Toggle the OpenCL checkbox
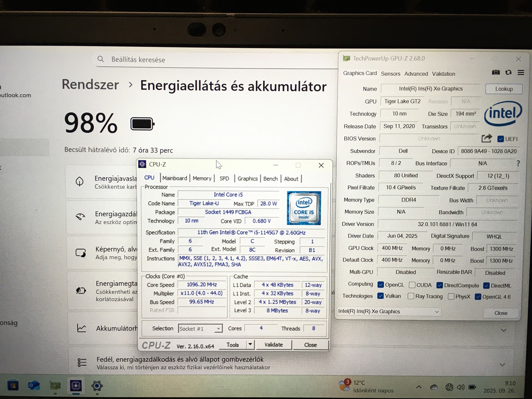Screen dimensions: 532x399 click(381, 284)
